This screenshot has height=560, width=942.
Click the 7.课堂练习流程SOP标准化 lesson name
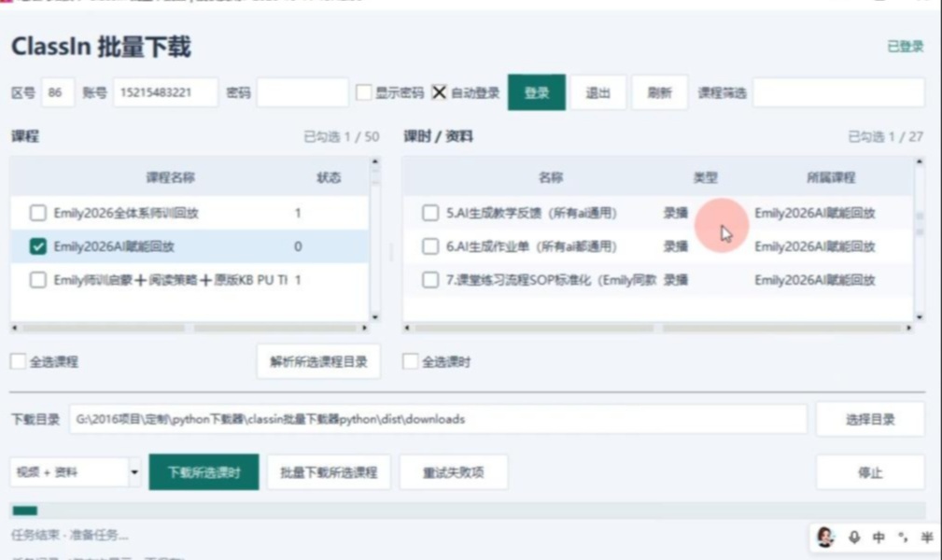pos(551,280)
